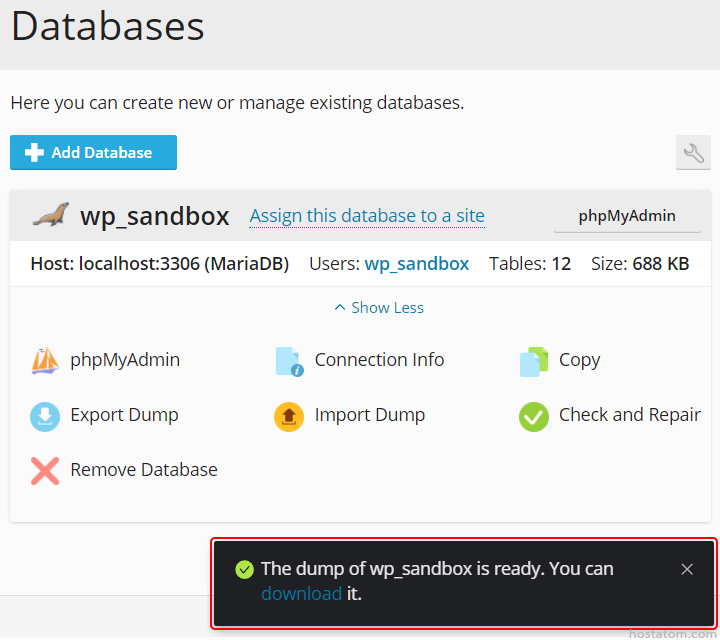Click the wp_sandbox database title
The width and height of the screenshot is (720, 640).
pos(154,216)
